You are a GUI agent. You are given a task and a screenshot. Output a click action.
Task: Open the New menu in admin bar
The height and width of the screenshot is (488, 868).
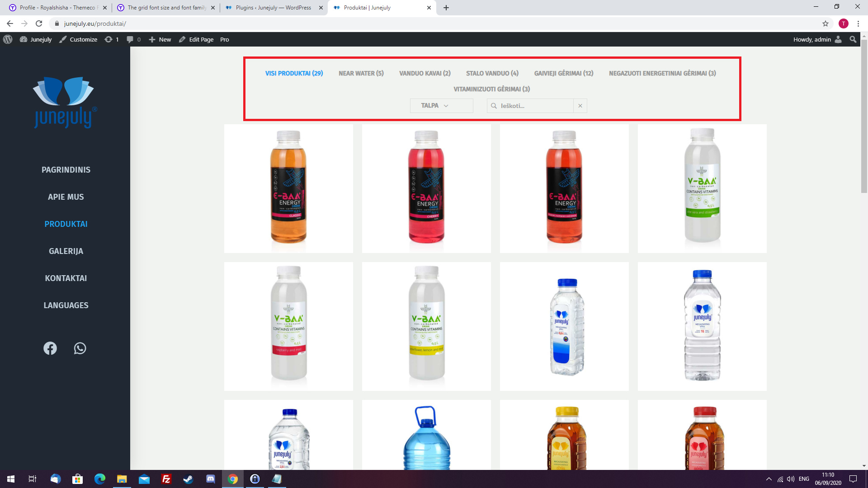tap(160, 40)
